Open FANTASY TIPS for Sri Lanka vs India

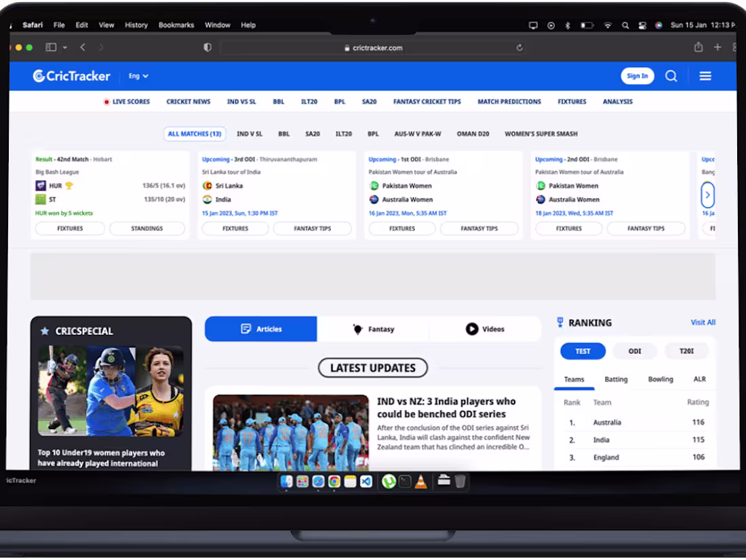click(312, 228)
